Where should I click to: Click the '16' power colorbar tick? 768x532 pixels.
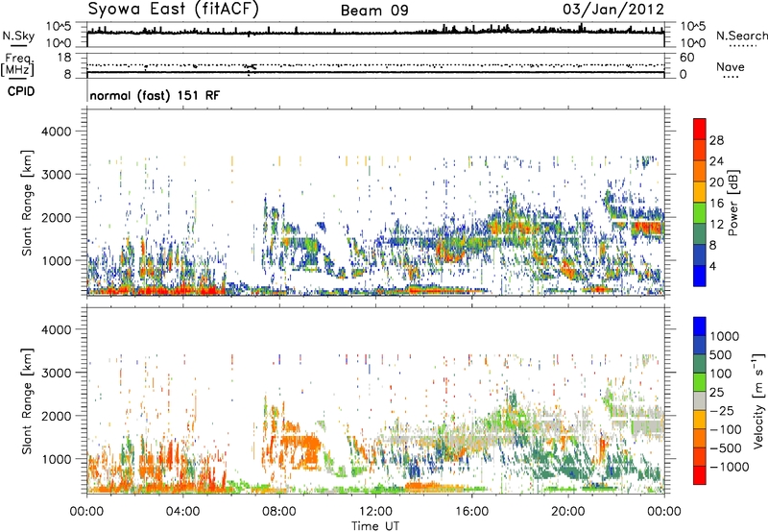716,204
